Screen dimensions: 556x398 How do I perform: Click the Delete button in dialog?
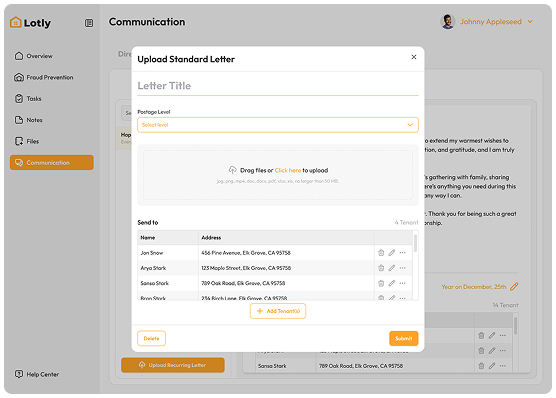(151, 338)
